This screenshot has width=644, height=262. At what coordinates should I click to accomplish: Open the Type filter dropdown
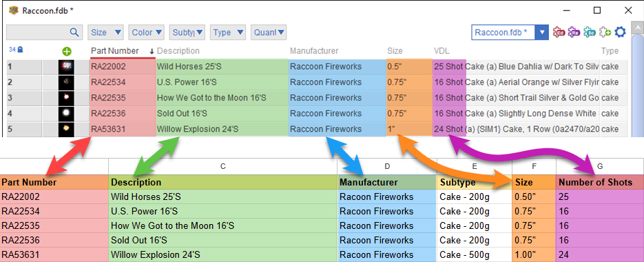tap(227, 32)
